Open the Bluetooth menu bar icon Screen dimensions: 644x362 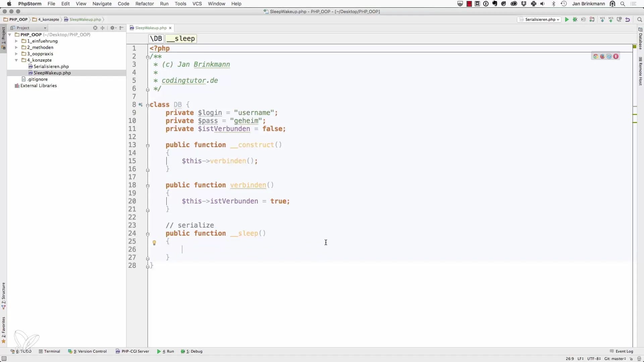(x=554, y=4)
